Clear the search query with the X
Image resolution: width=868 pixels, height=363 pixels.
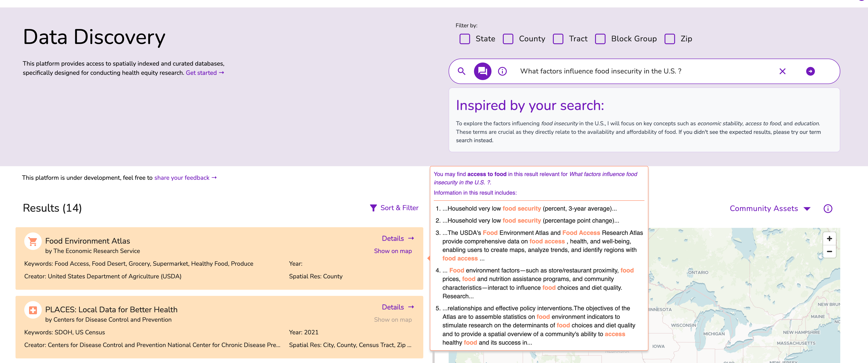tap(782, 71)
